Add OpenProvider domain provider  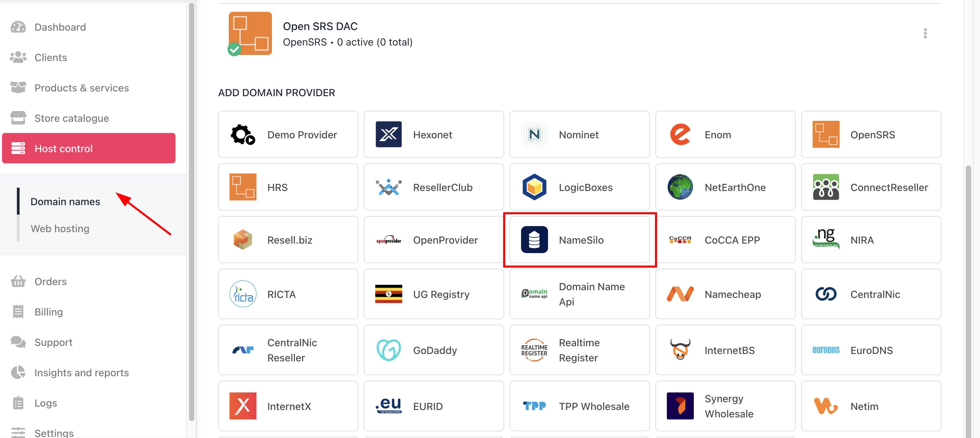(x=434, y=240)
